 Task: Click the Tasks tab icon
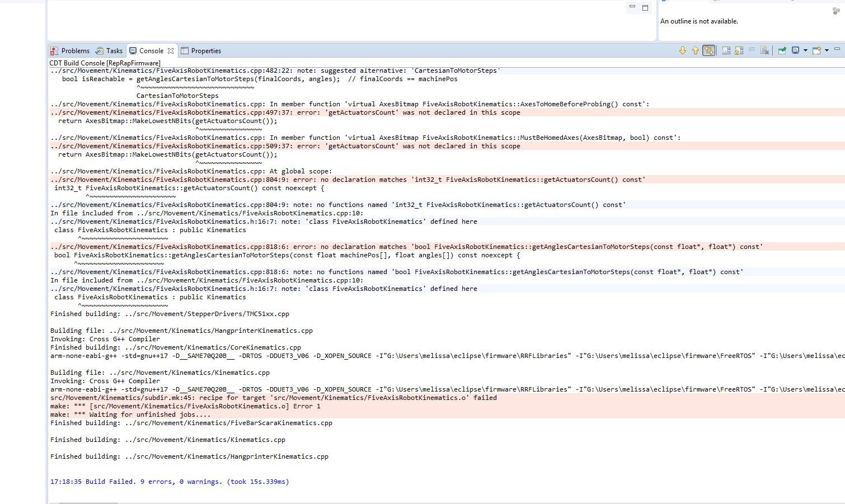pos(99,51)
